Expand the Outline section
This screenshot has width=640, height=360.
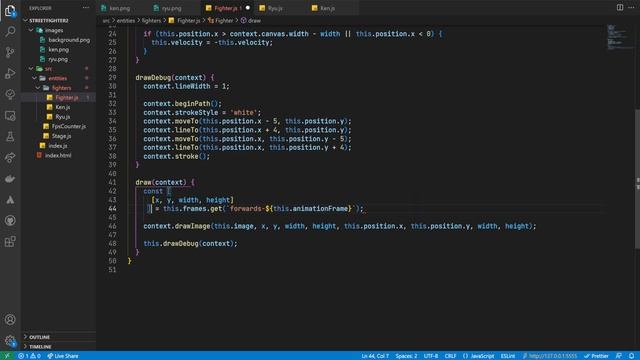coord(59,337)
